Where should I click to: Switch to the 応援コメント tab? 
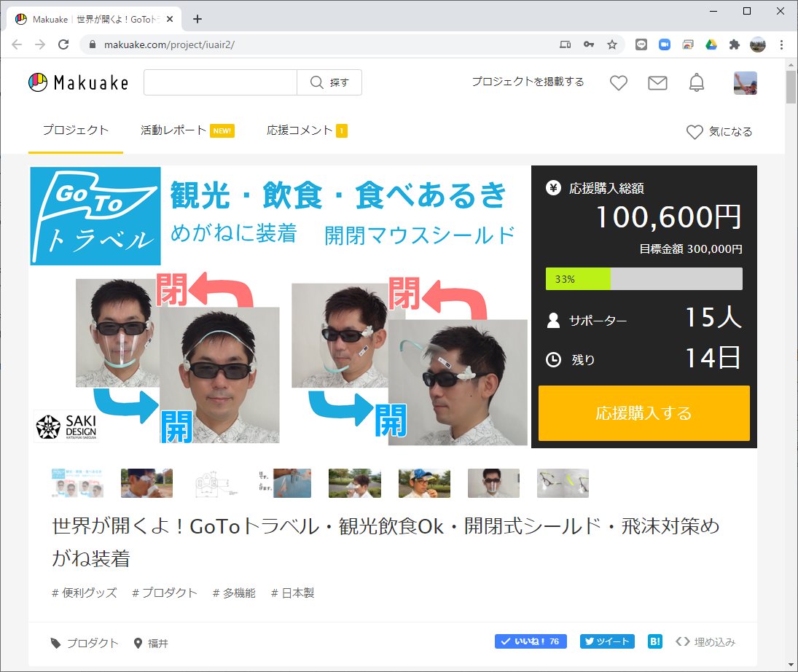point(307,130)
